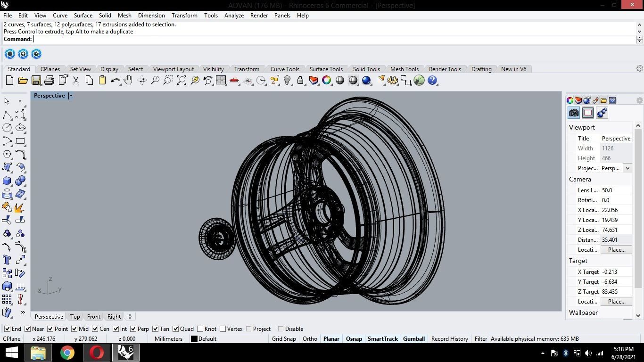
Task: Open the camera view properties icon
Action: click(x=574, y=113)
